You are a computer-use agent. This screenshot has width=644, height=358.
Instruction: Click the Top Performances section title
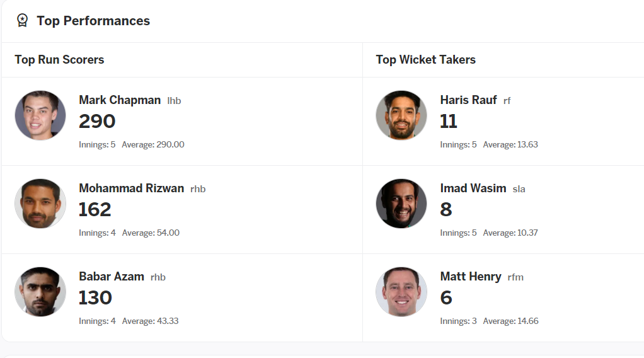pyautogui.click(x=93, y=21)
